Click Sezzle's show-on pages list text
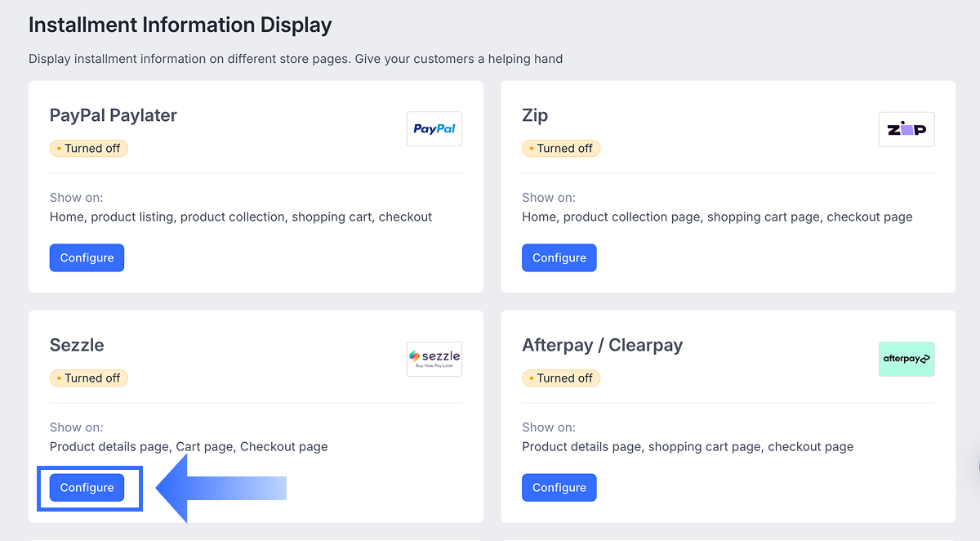Screen dimensions: 980x541 [x=189, y=447]
